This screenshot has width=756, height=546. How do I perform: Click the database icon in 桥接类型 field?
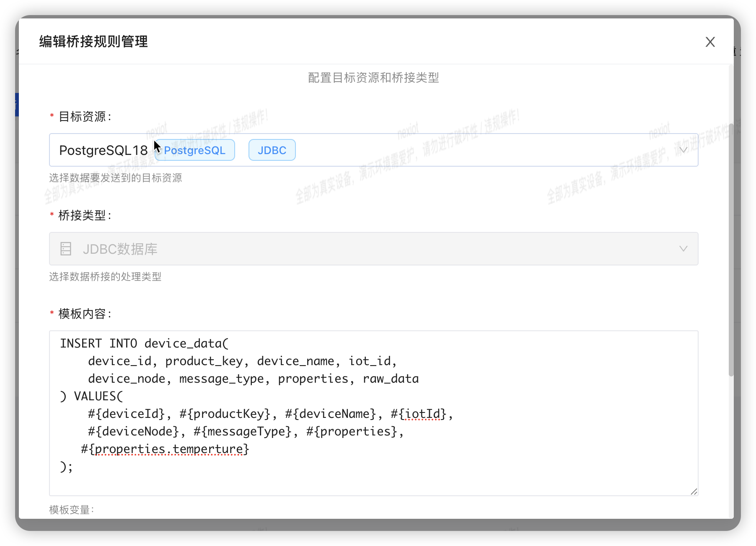click(x=66, y=249)
